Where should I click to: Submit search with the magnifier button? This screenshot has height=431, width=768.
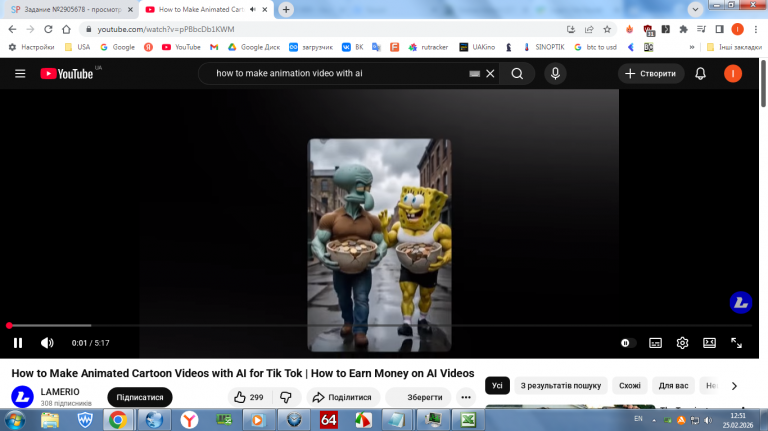(x=517, y=73)
